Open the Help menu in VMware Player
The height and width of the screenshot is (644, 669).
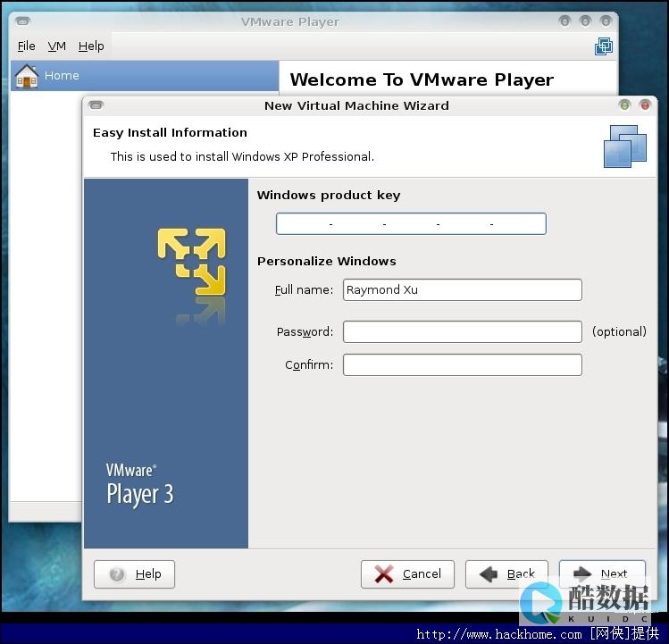tap(91, 46)
